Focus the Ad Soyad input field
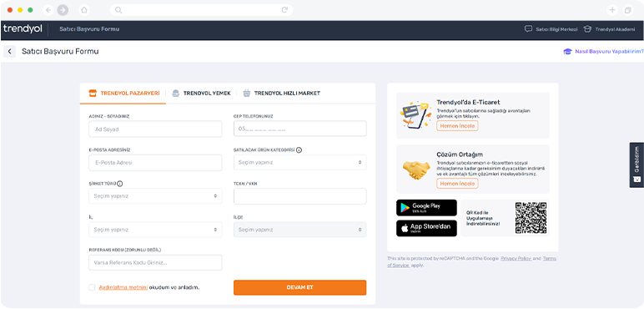644x309 pixels. click(155, 129)
